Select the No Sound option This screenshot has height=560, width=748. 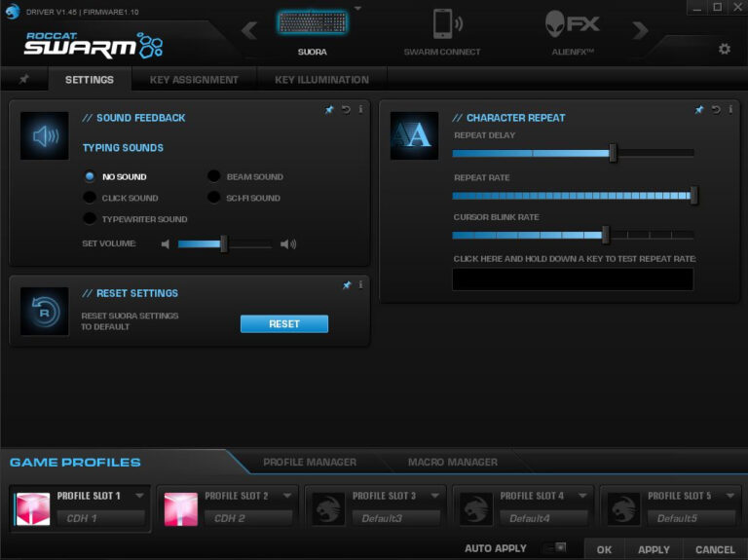coord(90,176)
